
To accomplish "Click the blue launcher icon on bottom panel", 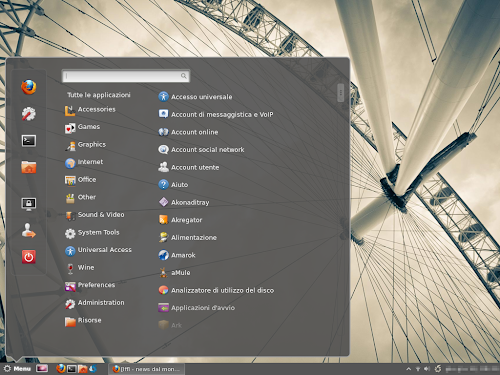I will click(93, 368).
